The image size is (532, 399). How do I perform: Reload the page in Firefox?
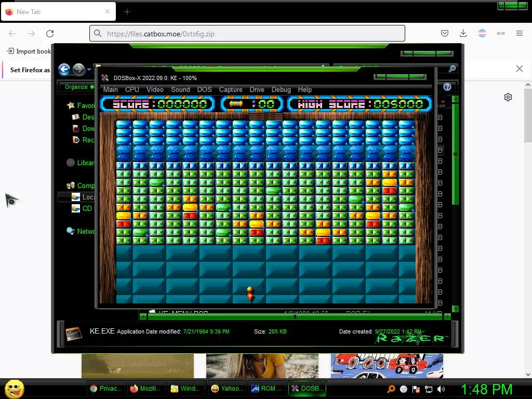pyautogui.click(x=50, y=34)
